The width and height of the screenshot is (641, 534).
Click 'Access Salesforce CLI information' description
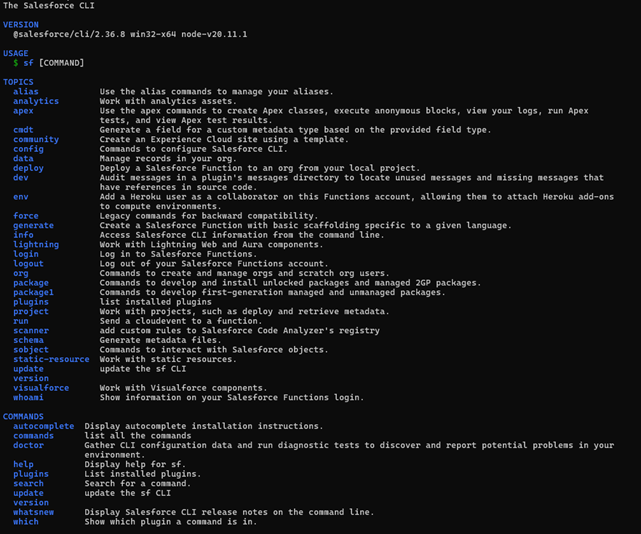242,235
